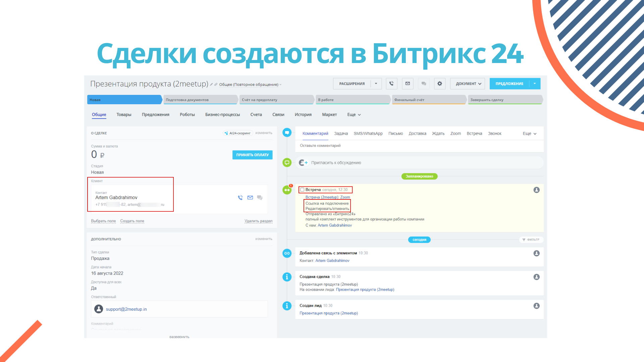644x362 pixels.
Task: Open the Ссылка на подключение link
Action: pos(327,203)
